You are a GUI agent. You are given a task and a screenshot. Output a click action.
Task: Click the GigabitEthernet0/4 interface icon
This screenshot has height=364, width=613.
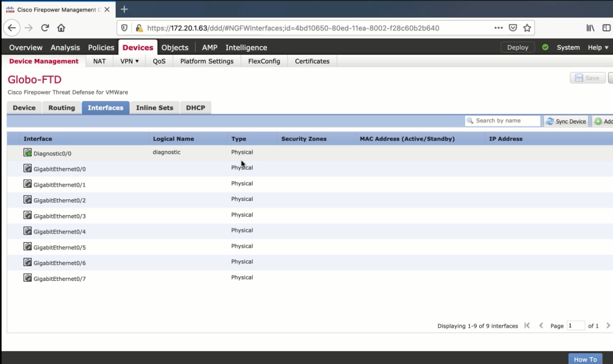pos(27,231)
